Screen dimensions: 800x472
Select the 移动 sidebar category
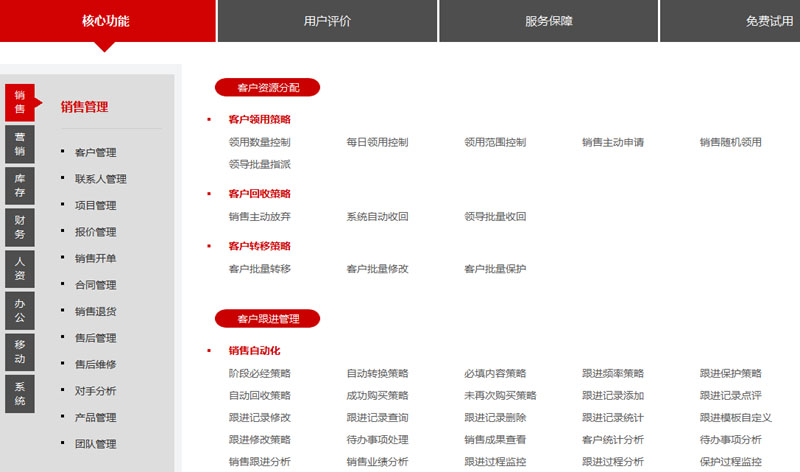(x=20, y=352)
